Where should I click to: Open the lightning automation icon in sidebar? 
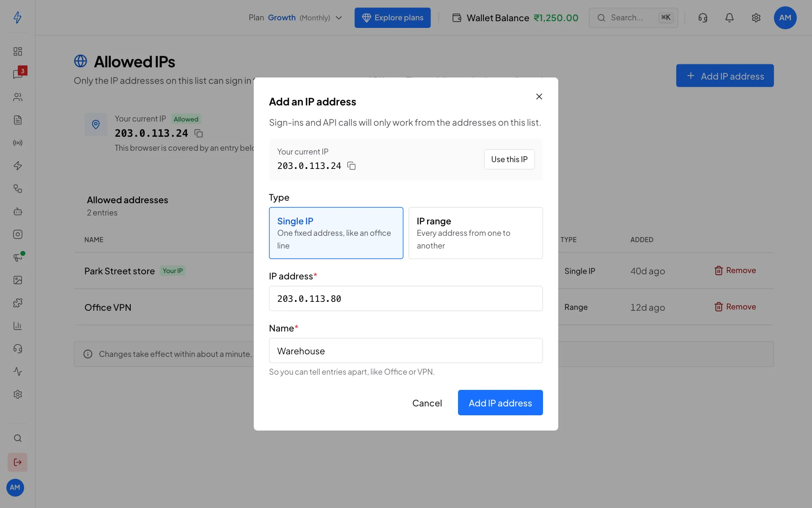click(x=17, y=166)
